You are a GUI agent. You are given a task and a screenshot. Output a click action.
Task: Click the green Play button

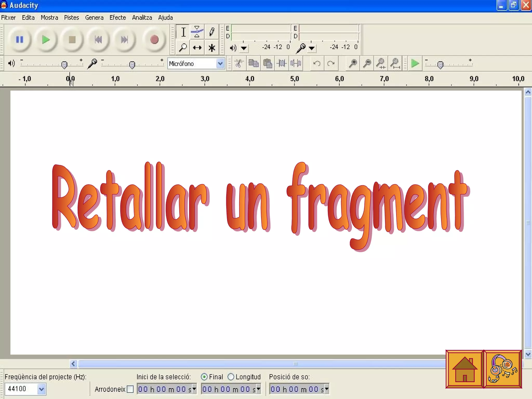click(46, 40)
